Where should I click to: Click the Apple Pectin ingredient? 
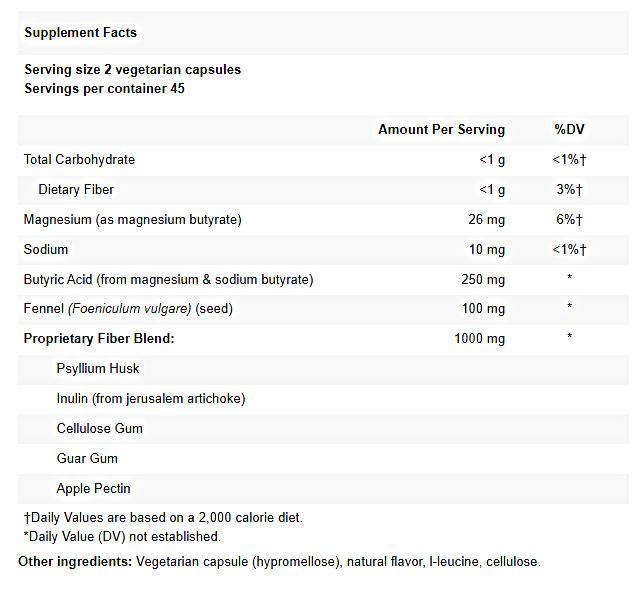[x=94, y=488]
